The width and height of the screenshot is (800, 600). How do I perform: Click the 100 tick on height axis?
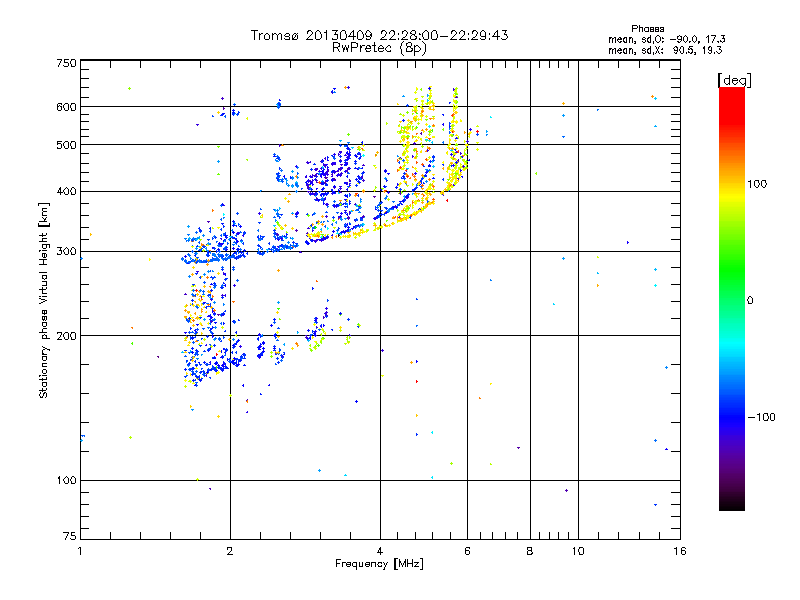[x=66, y=480]
